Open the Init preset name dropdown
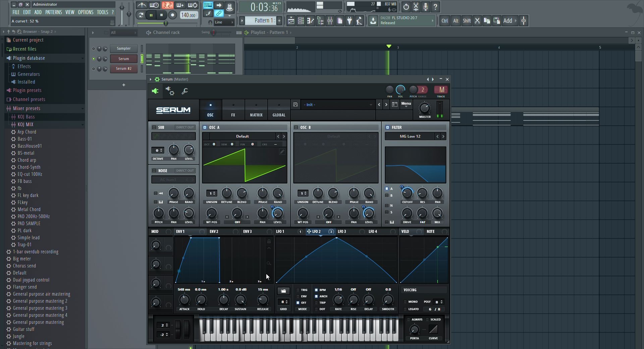 (338, 105)
